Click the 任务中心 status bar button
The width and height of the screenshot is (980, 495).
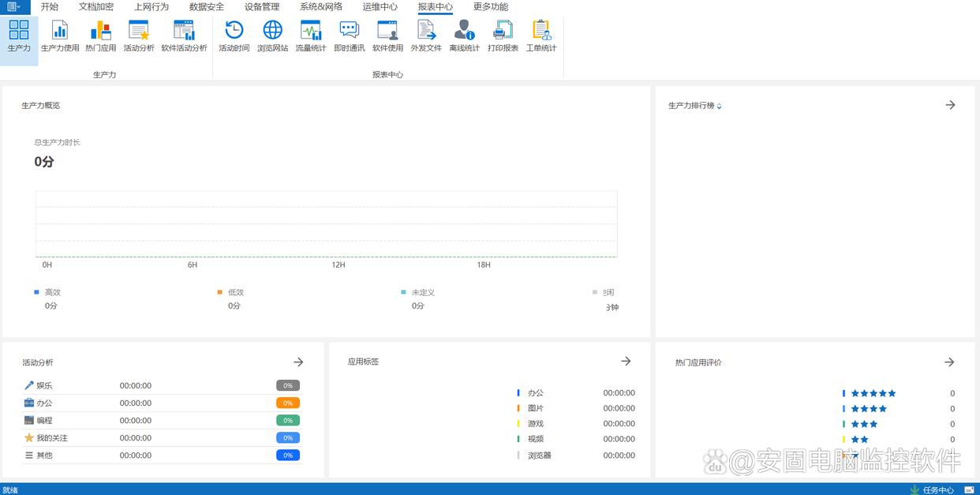(937, 489)
